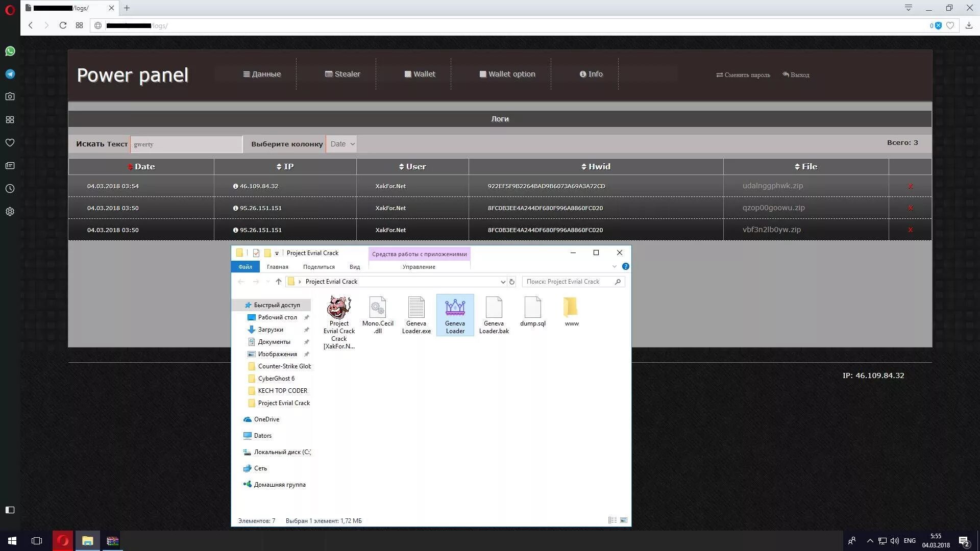
Task: Toggle large icons view in Explorer
Action: tap(624, 520)
